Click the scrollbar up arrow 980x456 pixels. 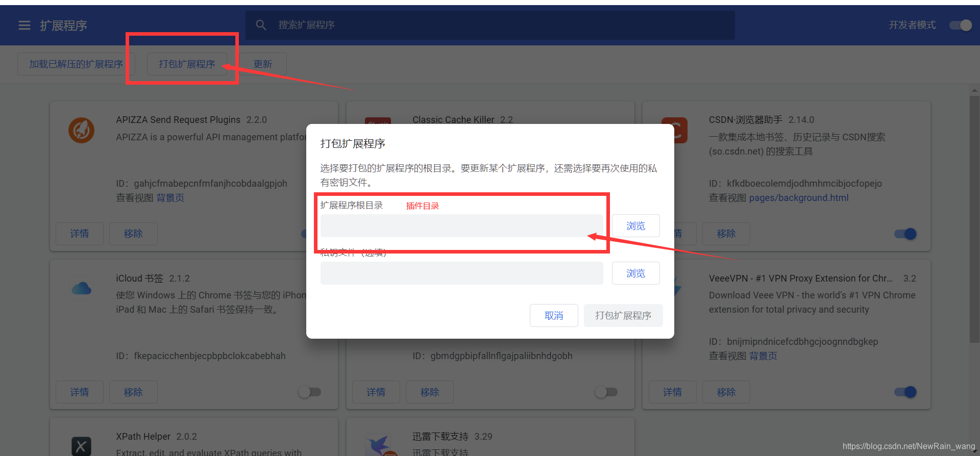(x=974, y=90)
